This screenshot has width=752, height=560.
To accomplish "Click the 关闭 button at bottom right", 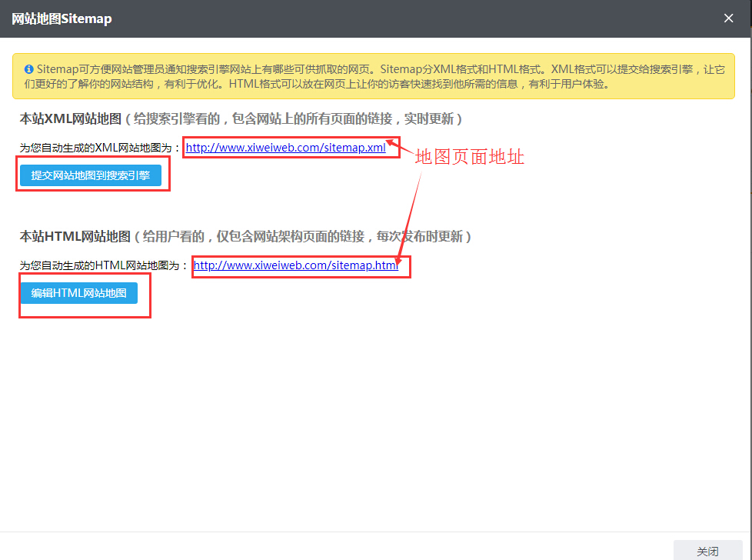I will point(707,551).
